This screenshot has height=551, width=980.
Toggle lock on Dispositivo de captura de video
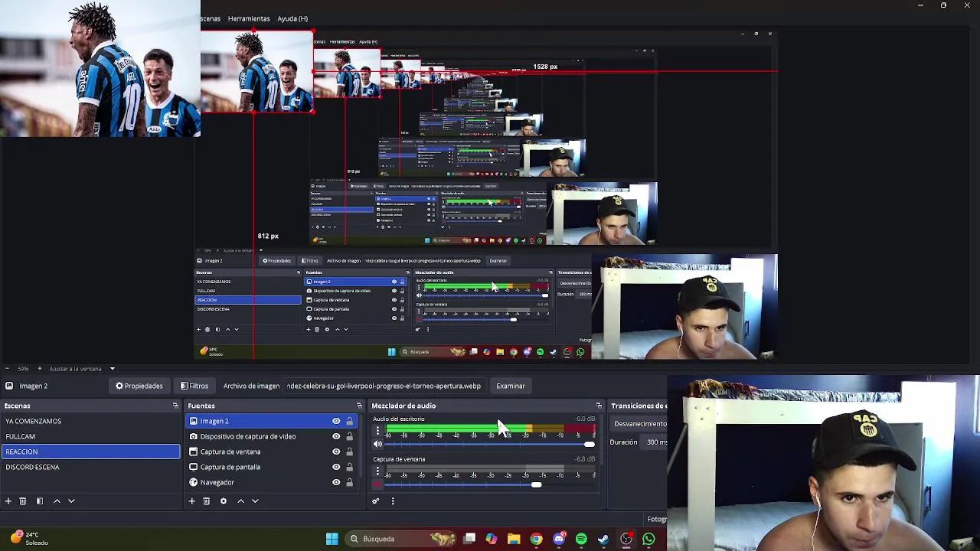(x=349, y=436)
